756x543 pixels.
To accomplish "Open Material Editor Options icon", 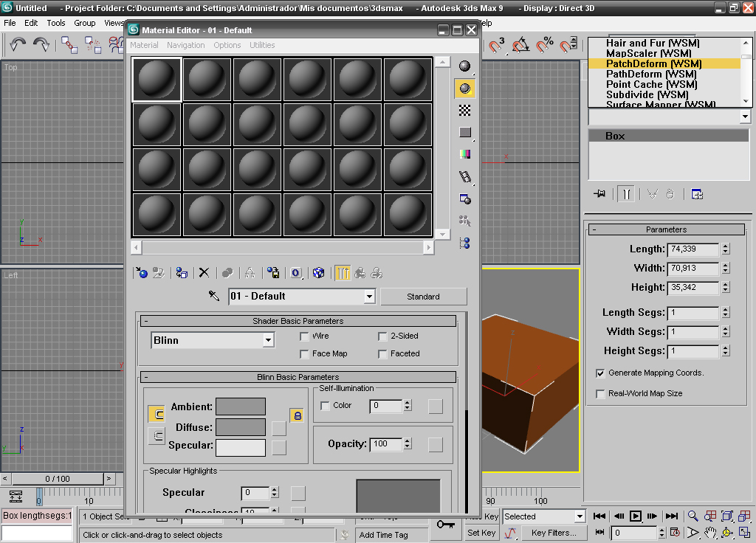I will 465,199.
